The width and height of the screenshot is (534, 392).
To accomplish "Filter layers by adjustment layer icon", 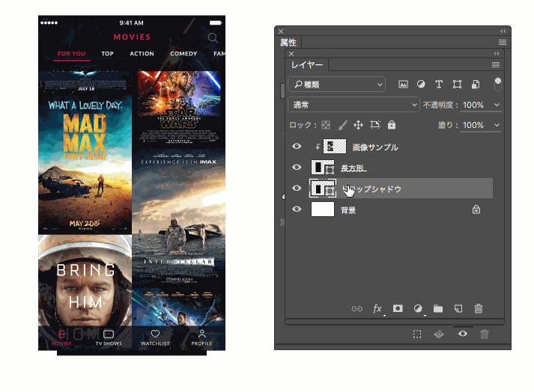I will coord(421,85).
